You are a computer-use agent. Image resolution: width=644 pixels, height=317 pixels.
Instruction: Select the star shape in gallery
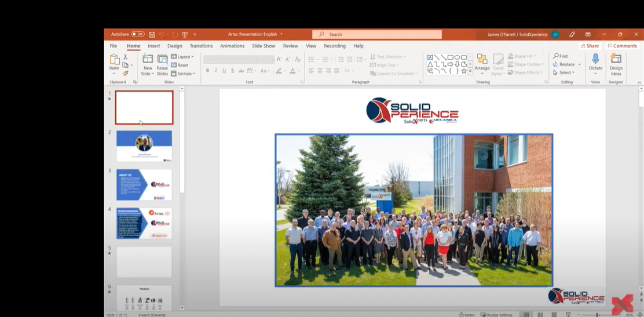click(x=464, y=71)
